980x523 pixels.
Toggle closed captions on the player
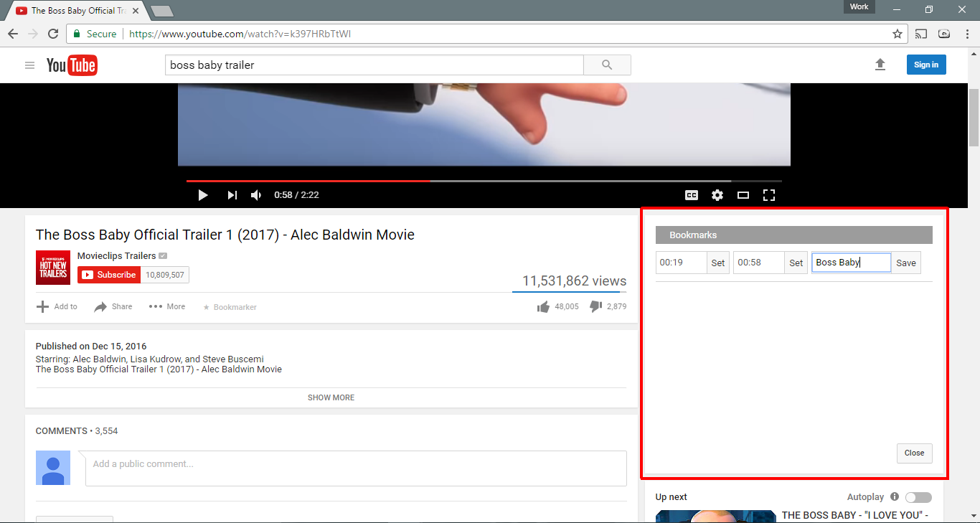point(692,195)
